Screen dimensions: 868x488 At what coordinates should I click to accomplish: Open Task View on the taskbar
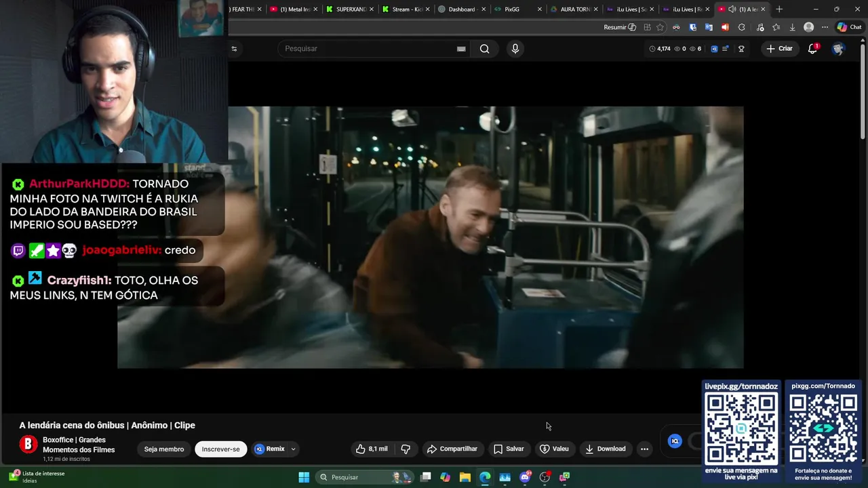tap(425, 477)
